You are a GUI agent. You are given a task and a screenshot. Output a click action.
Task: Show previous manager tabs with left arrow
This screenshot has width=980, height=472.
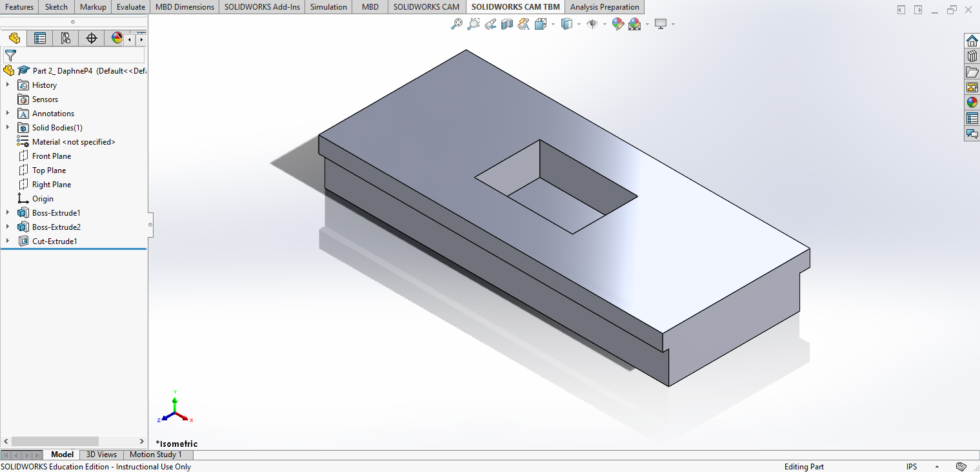coord(130,39)
